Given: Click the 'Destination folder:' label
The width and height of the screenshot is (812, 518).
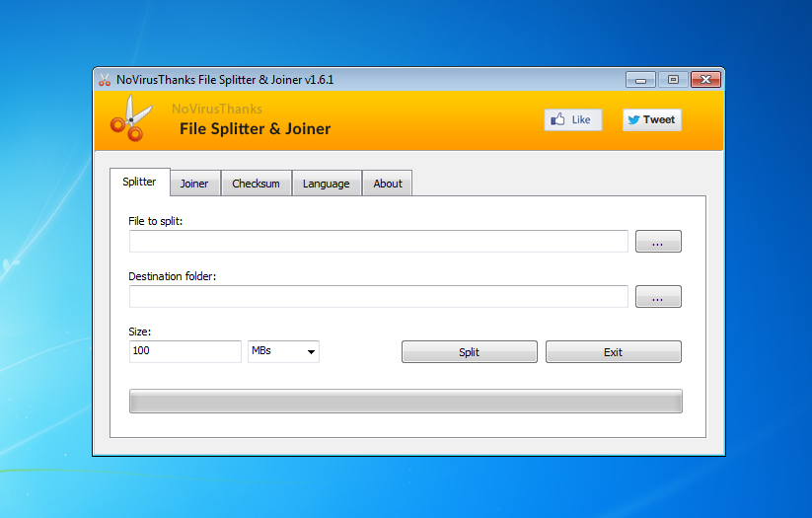Looking at the screenshot, I should [172, 276].
